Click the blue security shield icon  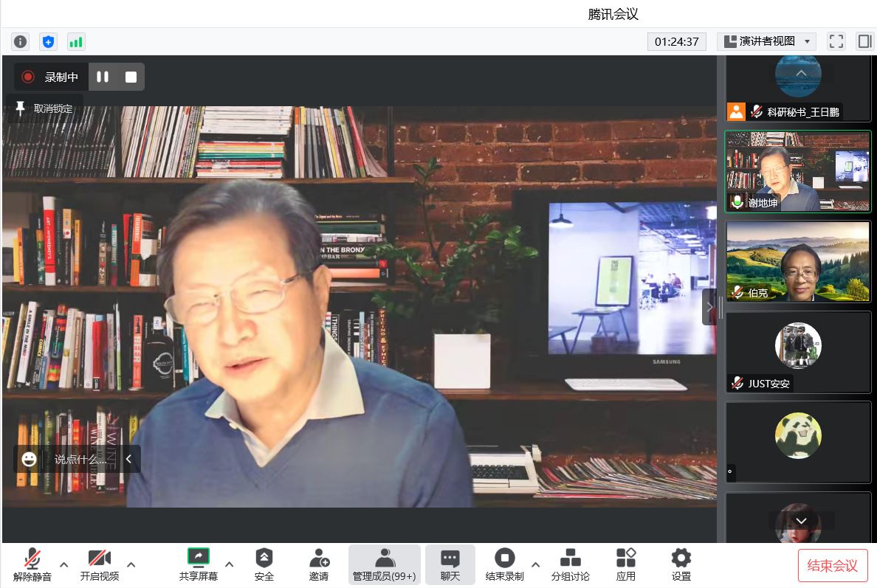pos(49,42)
